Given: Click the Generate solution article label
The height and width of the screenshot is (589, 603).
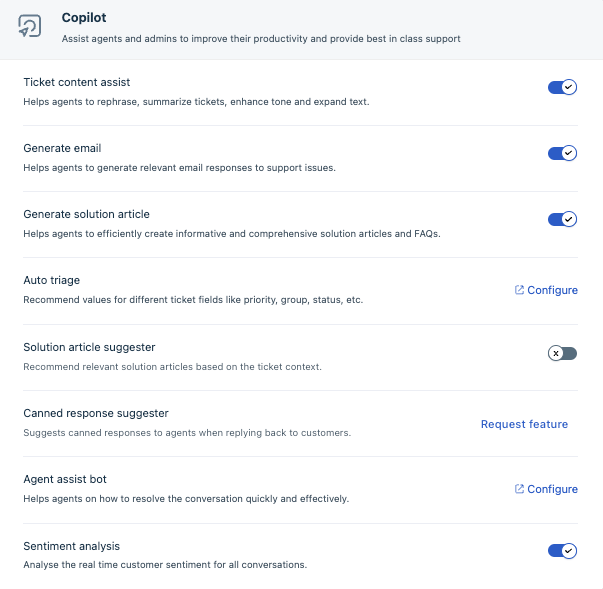Looking at the screenshot, I should [86, 214].
